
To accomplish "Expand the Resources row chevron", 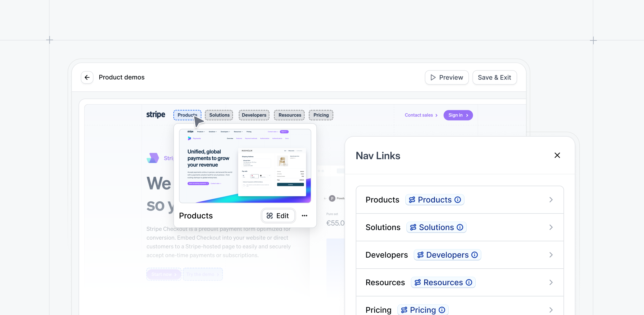I will [x=551, y=282].
